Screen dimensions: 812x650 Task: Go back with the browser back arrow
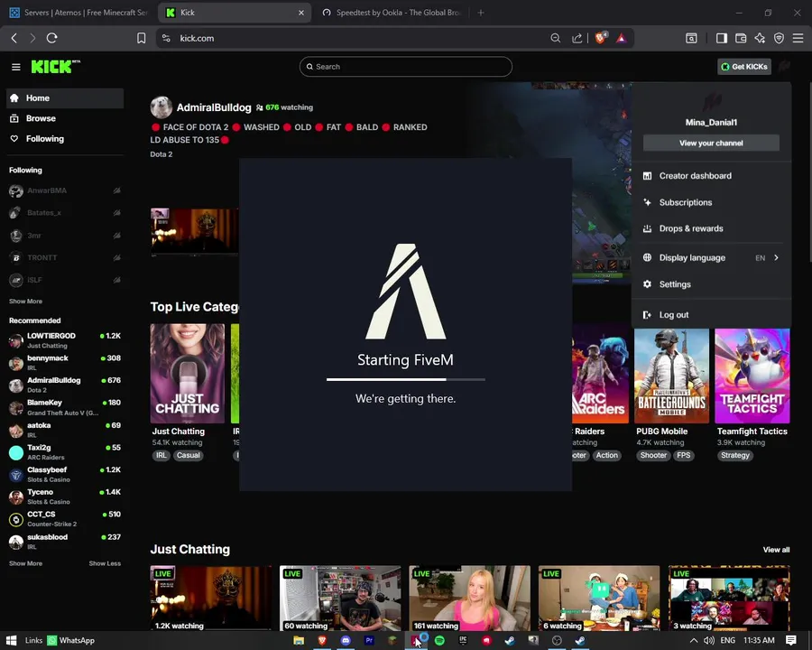click(x=14, y=38)
